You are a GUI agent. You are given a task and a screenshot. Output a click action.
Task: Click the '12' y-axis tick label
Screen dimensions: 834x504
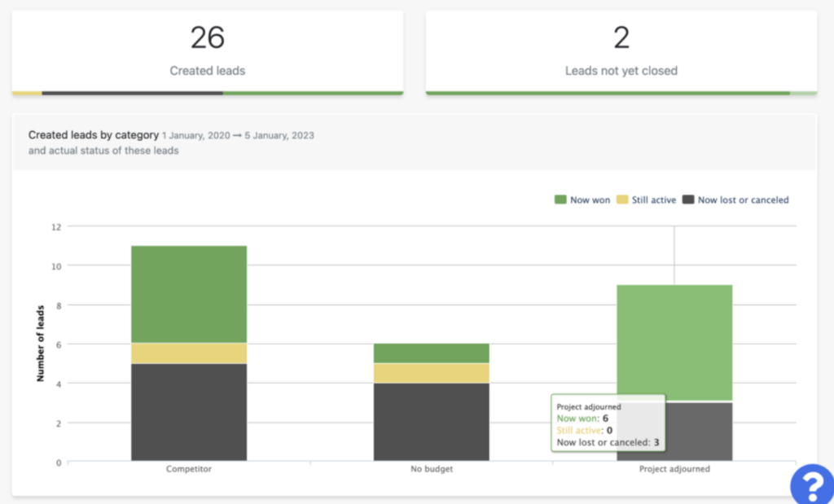coord(56,227)
